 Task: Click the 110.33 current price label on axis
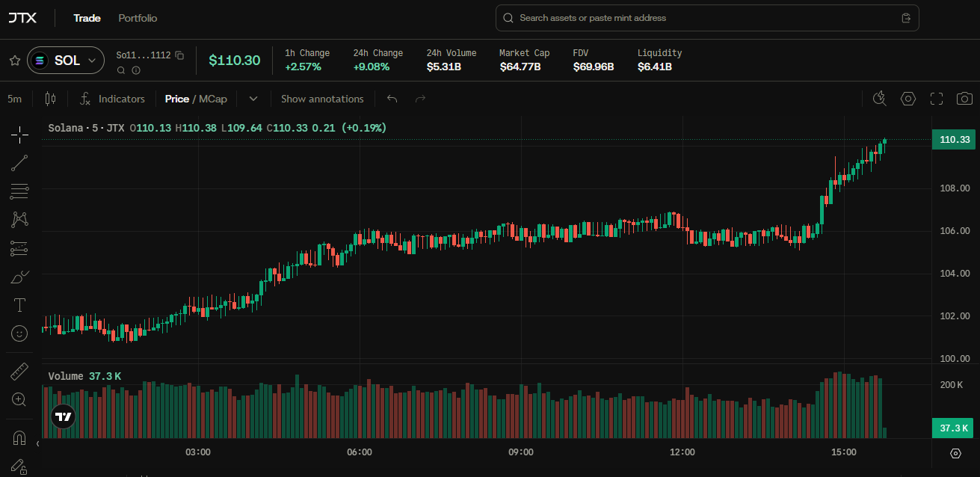coord(954,140)
